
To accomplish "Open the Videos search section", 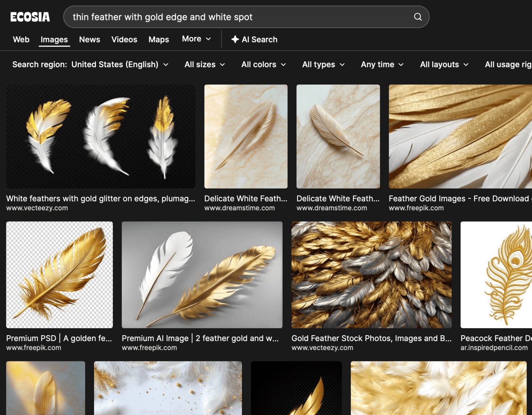I will (x=124, y=39).
